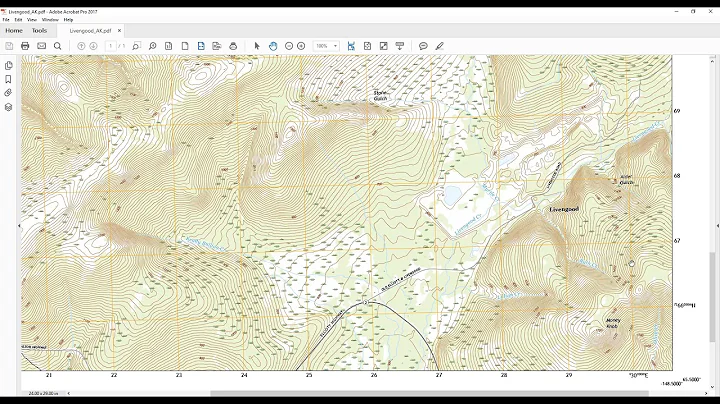Select the marquee zoom tool icon
Image resolution: width=720 pixels, height=404 pixels.
(136, 46)
